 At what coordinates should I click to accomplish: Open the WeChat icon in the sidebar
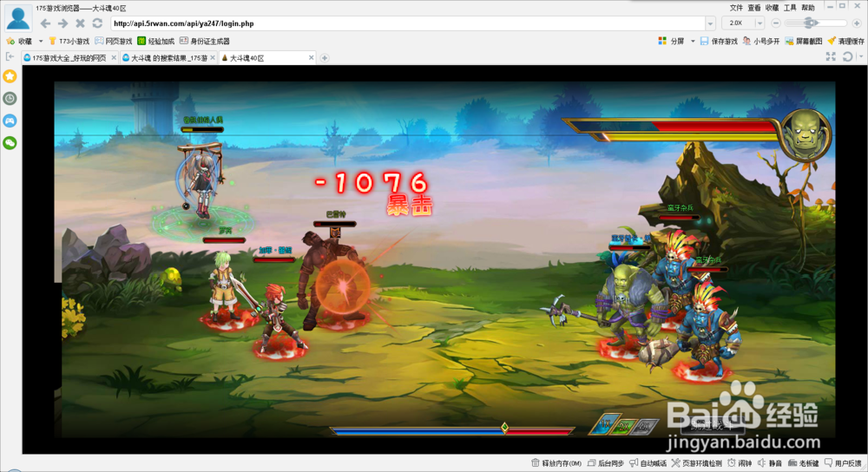(x=10, y=143)
